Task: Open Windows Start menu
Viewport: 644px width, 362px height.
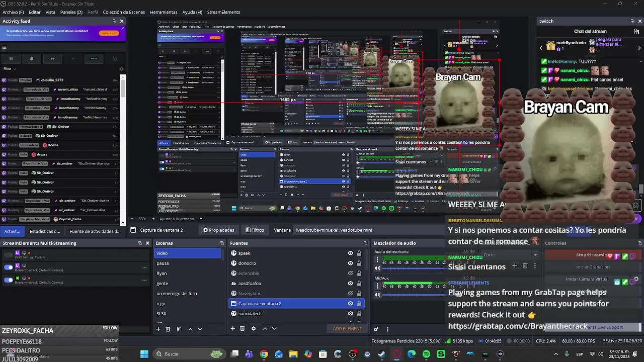Action: (x=144, y=354)
